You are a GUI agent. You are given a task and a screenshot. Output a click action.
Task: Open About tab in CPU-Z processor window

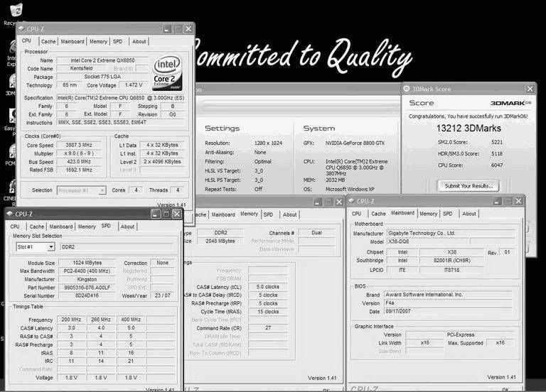139,41
